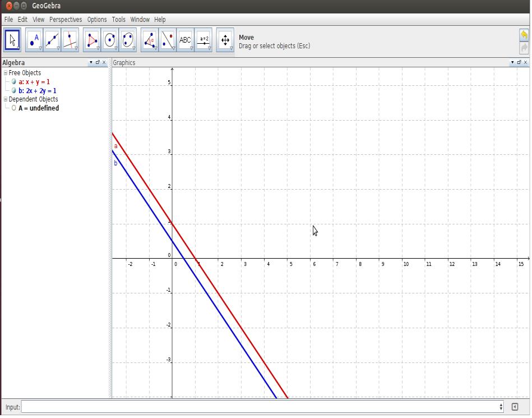Viewport: 532px width, 418px height.
Task: Click the 'Free Objects' group label
Action: tap(25, 73)
